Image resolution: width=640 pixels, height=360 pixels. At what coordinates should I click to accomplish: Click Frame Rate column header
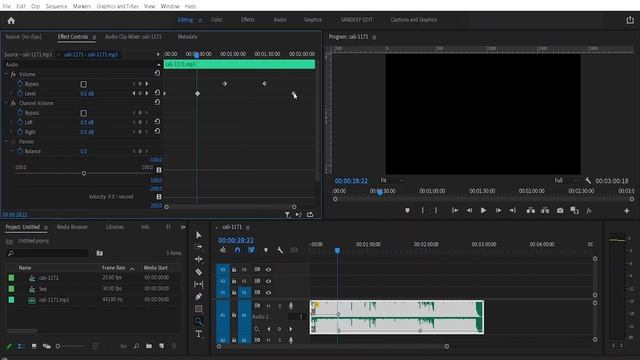tap(114, 268)
